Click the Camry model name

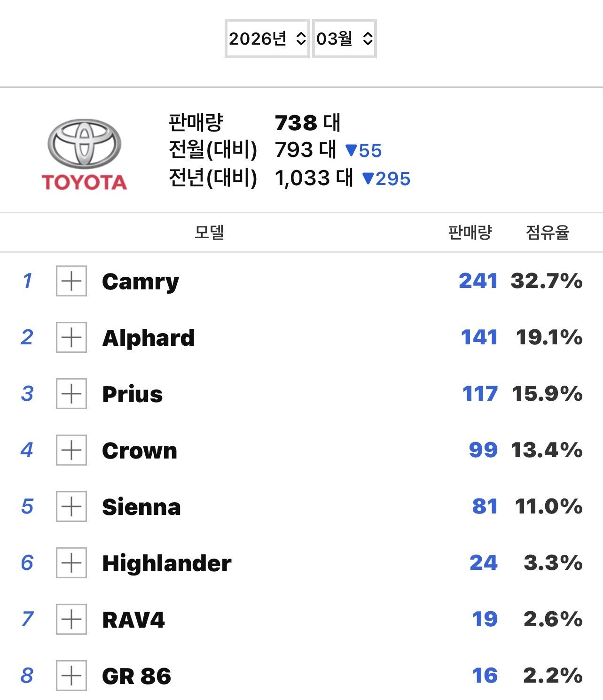(x=141, y=281)
